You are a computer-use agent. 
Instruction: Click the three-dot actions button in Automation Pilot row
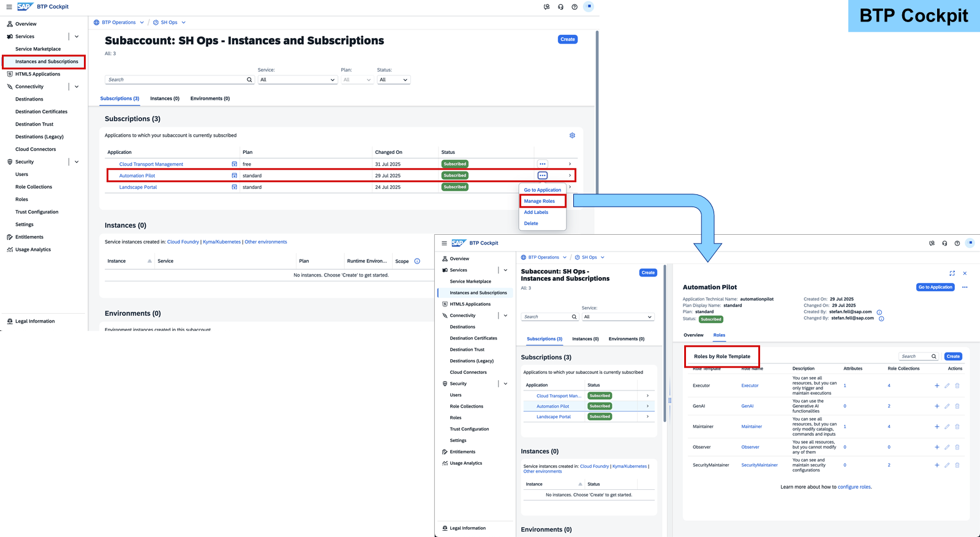(x=542, y=175)
